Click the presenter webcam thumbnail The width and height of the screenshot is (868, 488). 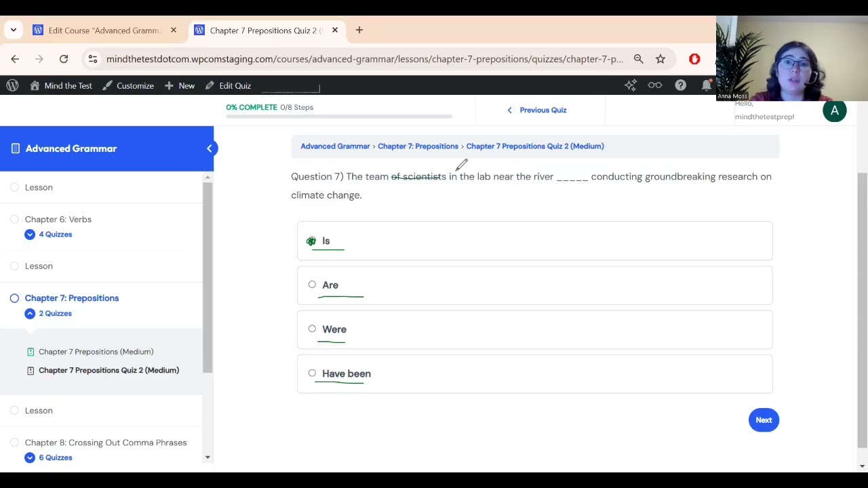pyautogui.click(x=792, y=58)
